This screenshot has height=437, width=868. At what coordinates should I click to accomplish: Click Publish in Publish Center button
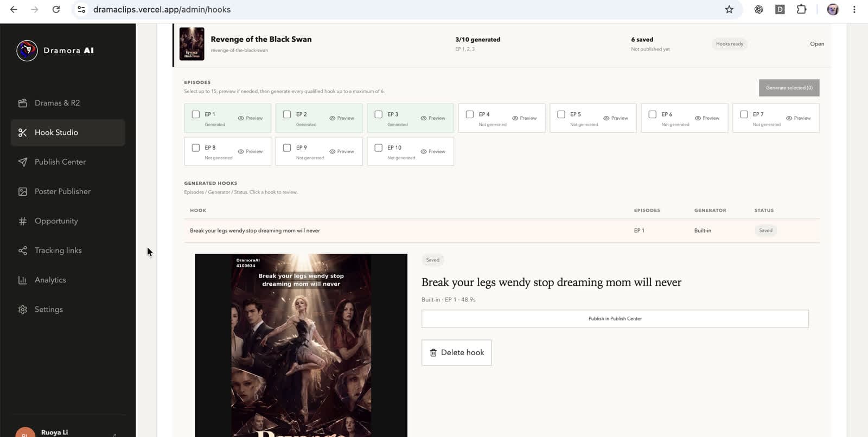click(615, 319)
